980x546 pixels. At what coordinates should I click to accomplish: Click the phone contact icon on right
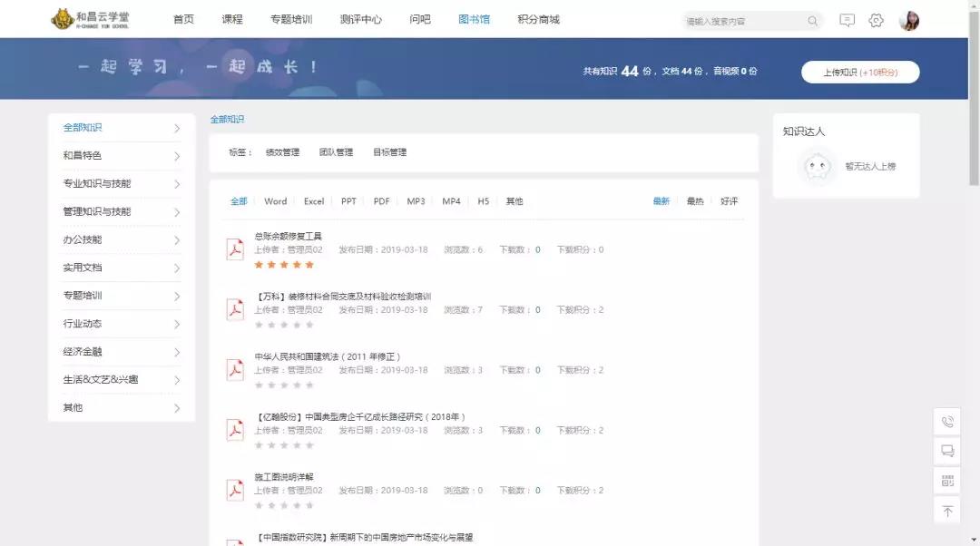pyautogui.click(x=947, y=422)
